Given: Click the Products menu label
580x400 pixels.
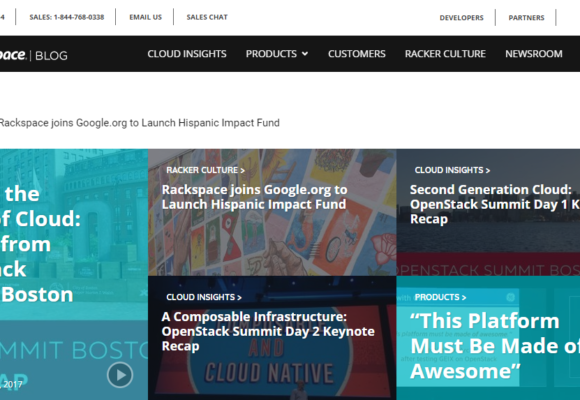Looking at the screenshot, I should click(x=271, y=54).
